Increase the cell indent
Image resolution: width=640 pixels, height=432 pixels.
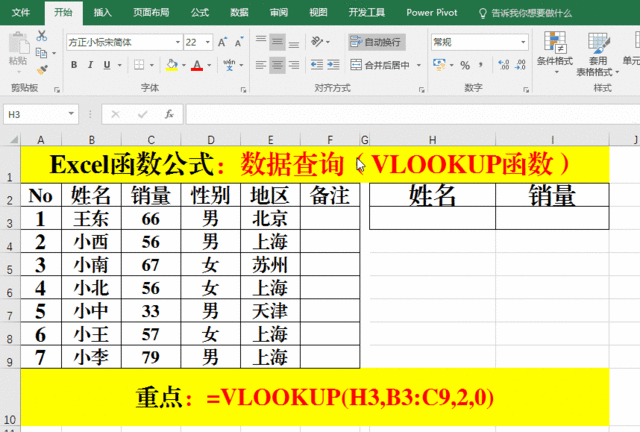(333, 65)
